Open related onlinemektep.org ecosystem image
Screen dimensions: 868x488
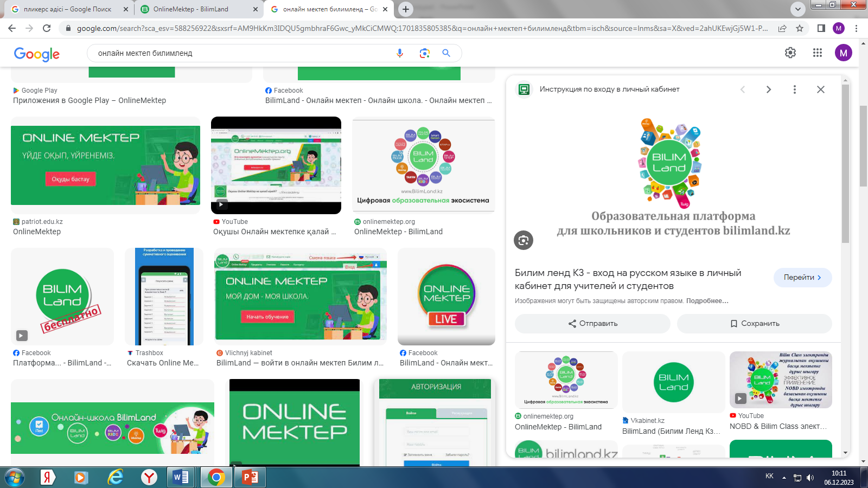point(566,380)
